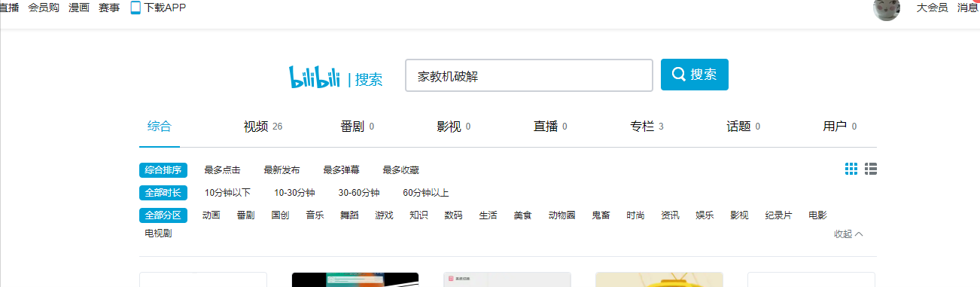Filter by 动画 category
The width and height of the screenshot is (980, 287).
pyautogui.click(x=211, y=215)
